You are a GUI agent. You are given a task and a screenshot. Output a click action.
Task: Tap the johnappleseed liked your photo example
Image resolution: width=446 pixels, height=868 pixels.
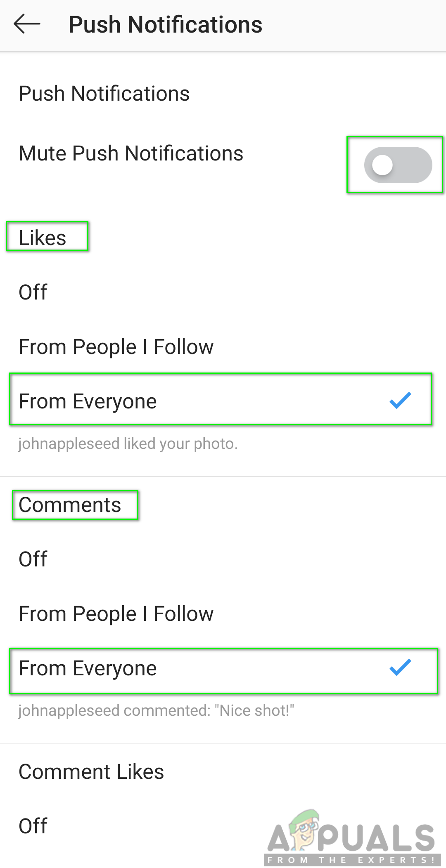click(x=128, y=444)
